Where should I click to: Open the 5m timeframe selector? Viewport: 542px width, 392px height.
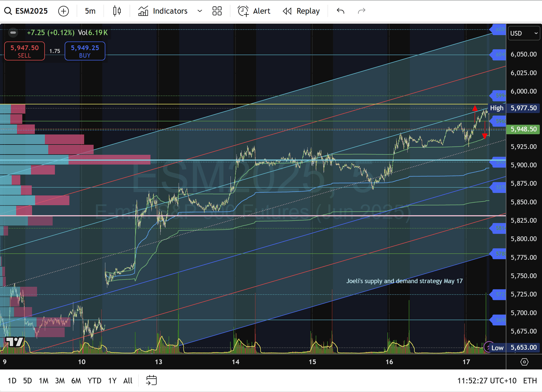point(90,11)
